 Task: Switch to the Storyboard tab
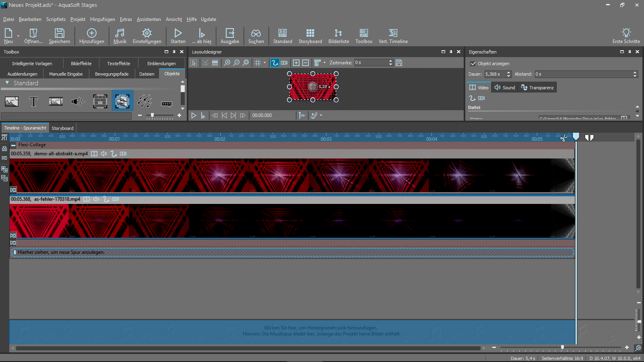coord(62,128)
